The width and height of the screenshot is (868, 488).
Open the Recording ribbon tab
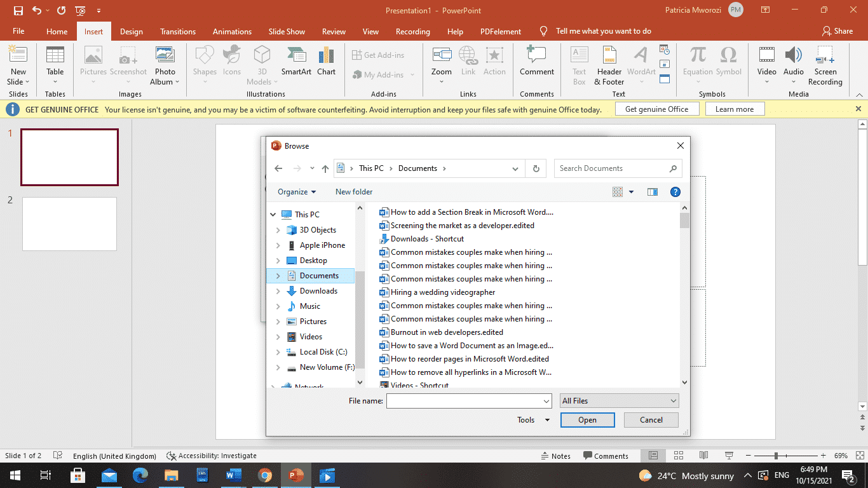point(412,30)
